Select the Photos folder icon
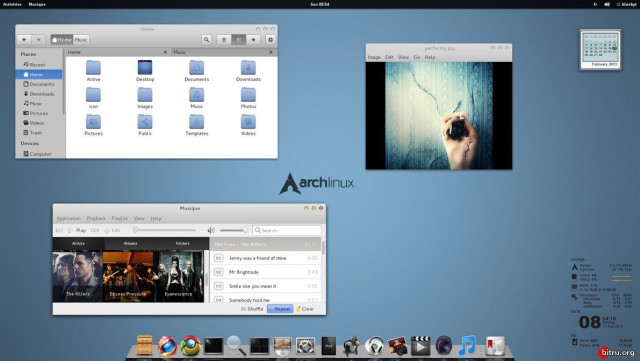This screenshot has width=640, height=361. coord(248,98)
